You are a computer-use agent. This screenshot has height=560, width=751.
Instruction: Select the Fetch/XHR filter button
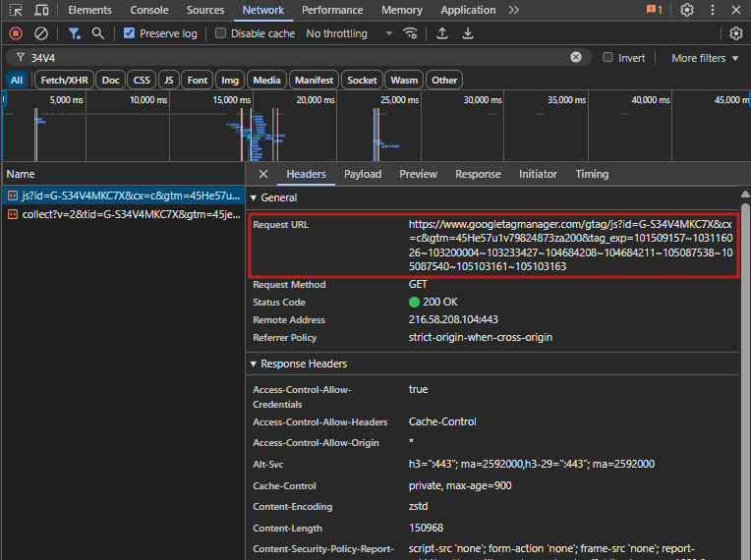64,80
